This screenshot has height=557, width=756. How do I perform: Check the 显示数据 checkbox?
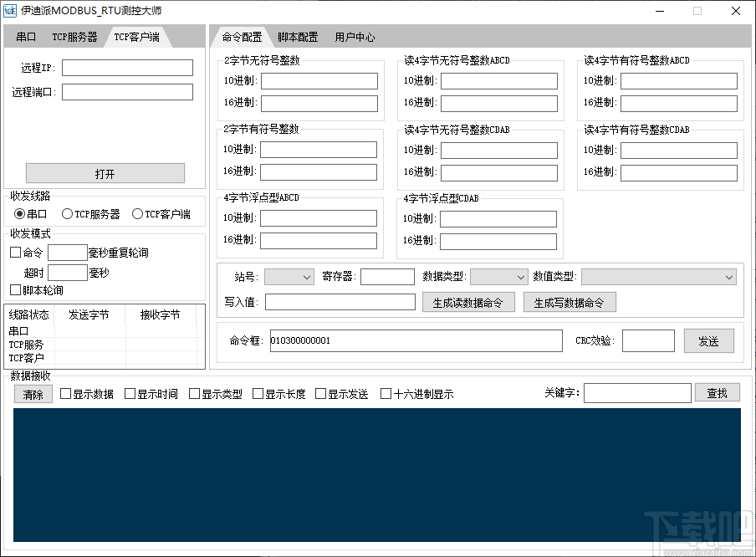click(x=64, y=393)
